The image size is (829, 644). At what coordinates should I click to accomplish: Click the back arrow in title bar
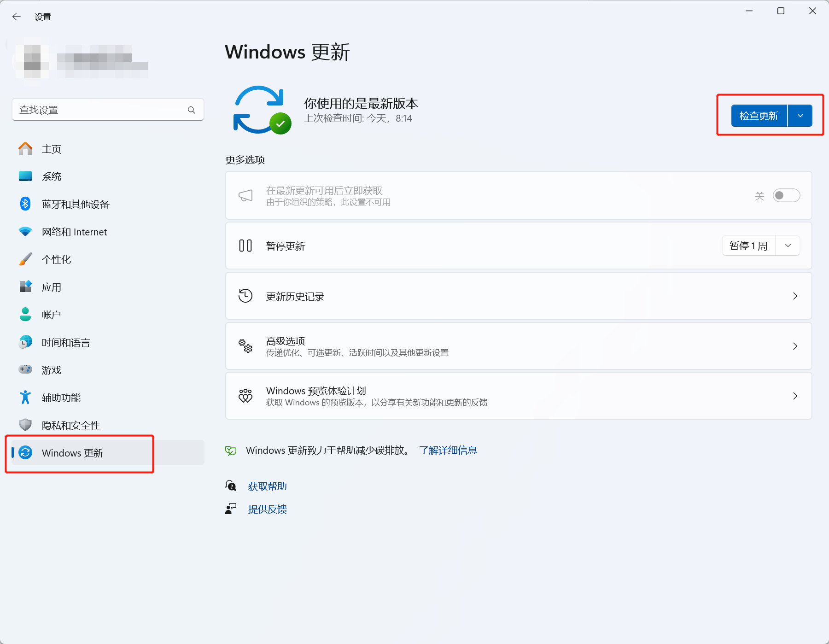click(x=17, y=17)
